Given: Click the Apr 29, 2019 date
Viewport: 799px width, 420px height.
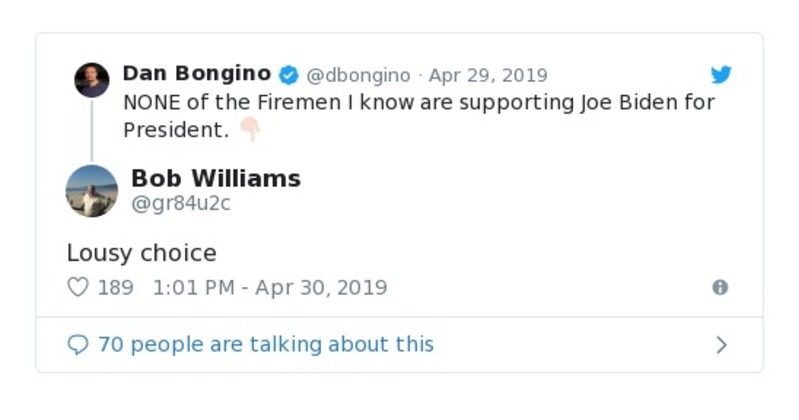Looking at the screenshot, I should tap(488, 76).
